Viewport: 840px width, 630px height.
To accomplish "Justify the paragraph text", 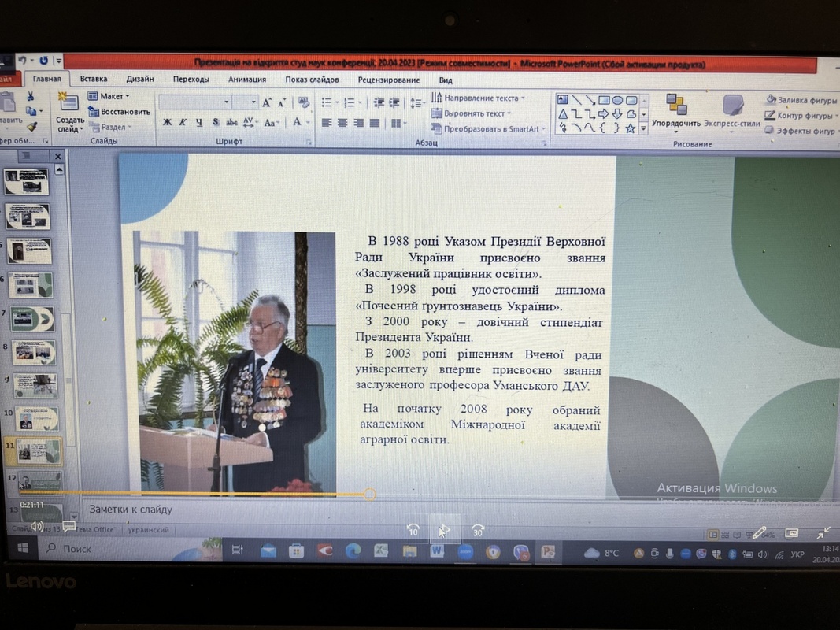I will [x=375, y=123].
